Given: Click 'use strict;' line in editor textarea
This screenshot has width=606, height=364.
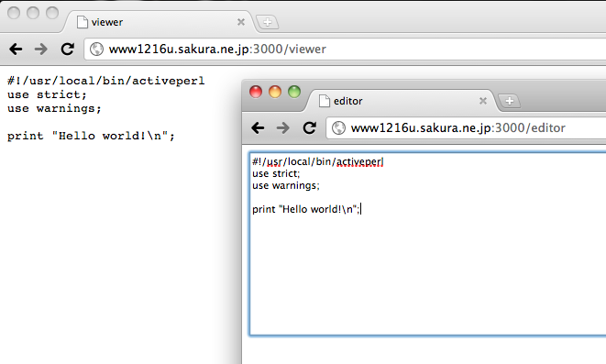Looking at the screenshot, I should (276, 173).
